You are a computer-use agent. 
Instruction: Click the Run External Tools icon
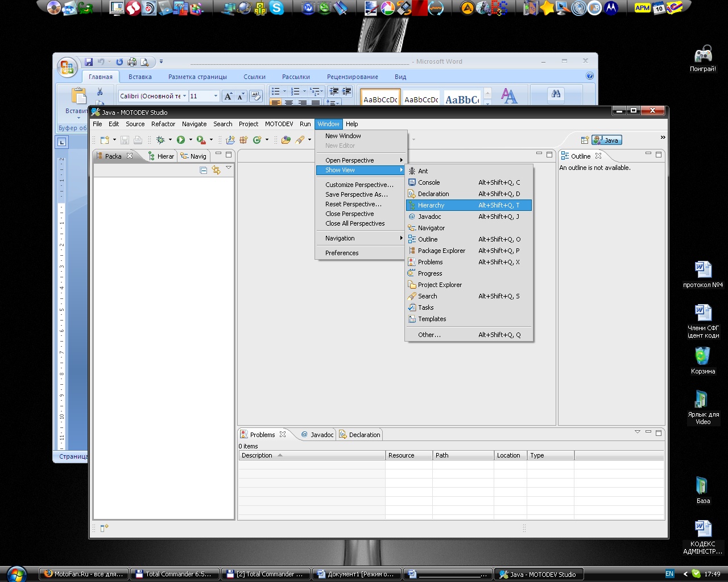click(201, 140)
